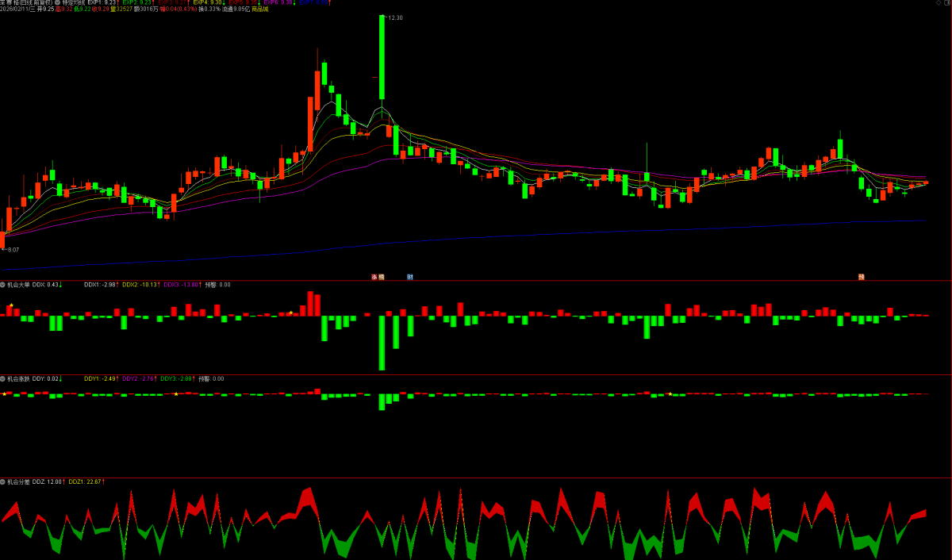Click the 涨 event marker below the chart
The image size is (952, 560).
(374, 277)
